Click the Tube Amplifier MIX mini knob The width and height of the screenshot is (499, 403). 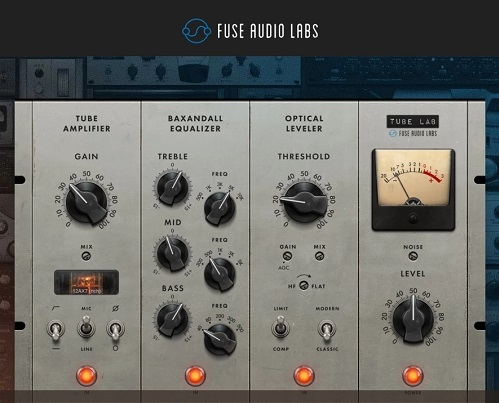[x=86, y=256]
